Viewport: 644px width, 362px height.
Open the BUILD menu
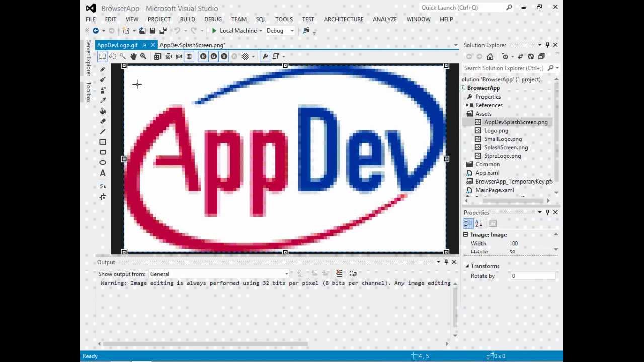click(187, 19)
